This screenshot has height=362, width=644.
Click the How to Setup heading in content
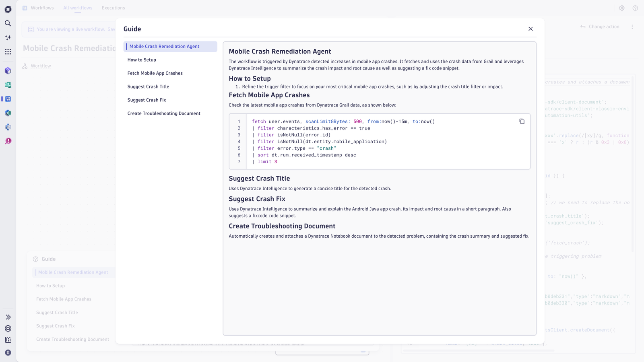coord(250,79)
